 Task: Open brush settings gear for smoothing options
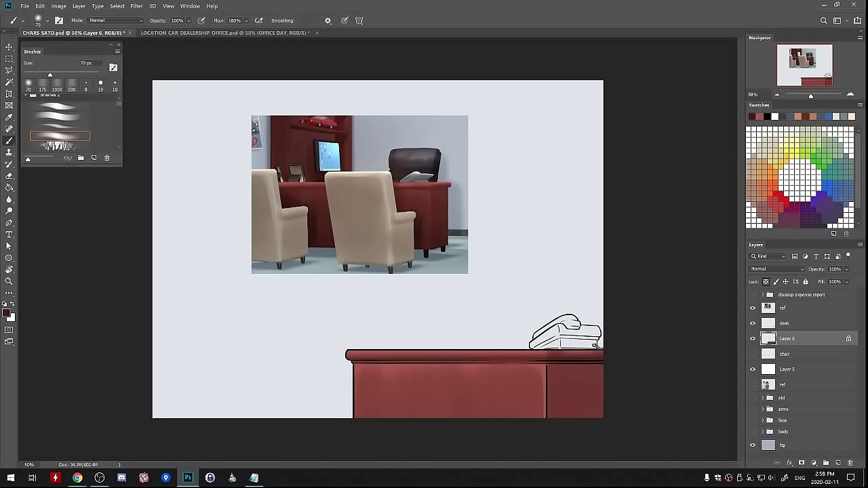[x=328, y=21]
